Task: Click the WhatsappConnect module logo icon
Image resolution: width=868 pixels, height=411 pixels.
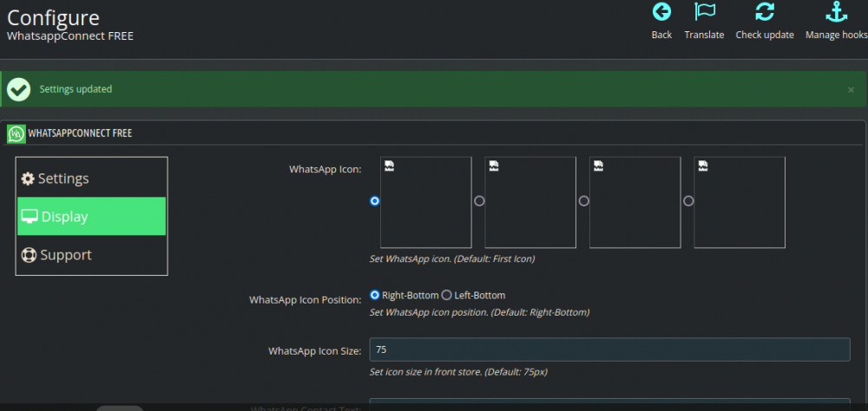Action: tap(16, 134)
